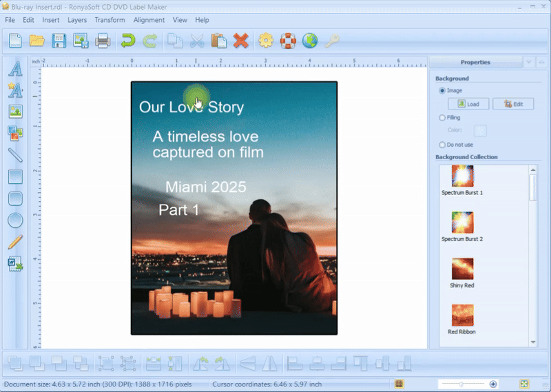Select the Image background radio button
This screenshot has width=551, height=392.
[442, 90]
